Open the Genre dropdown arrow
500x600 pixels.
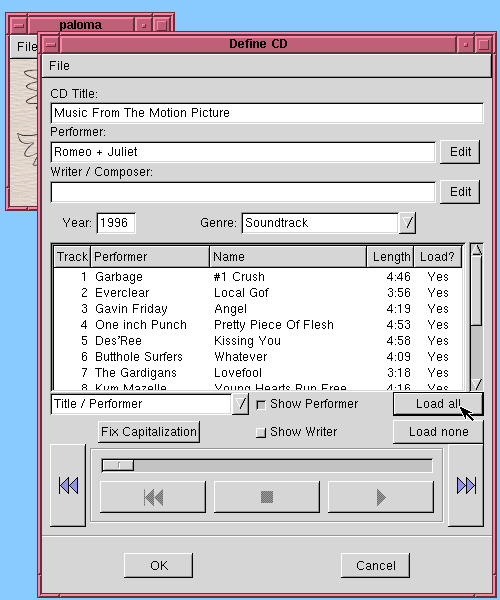click(x=407, y=223)
